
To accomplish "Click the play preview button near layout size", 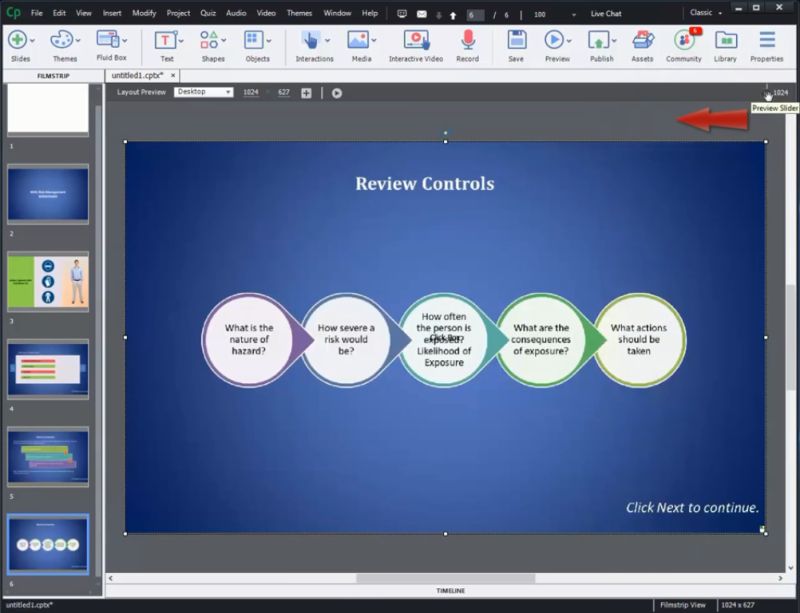I will click(x=338, y=91).
